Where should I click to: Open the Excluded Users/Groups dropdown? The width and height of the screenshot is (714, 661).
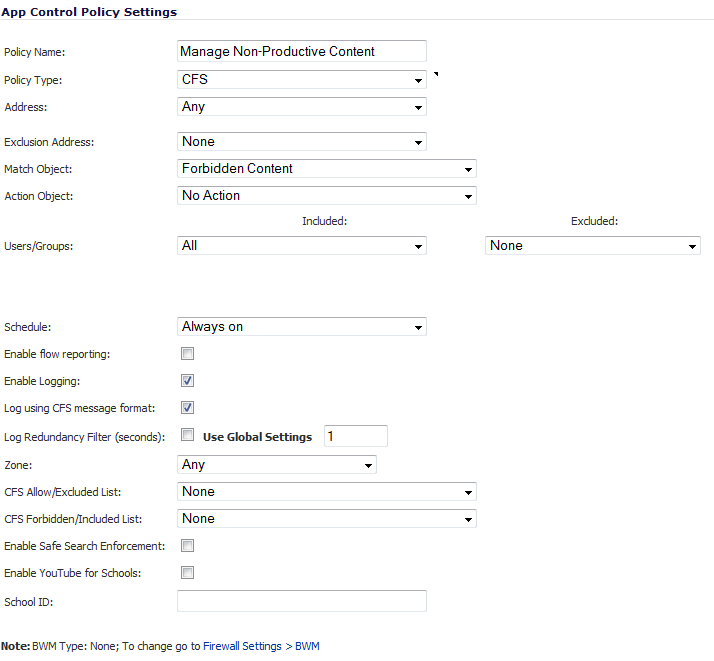[592, 245]
